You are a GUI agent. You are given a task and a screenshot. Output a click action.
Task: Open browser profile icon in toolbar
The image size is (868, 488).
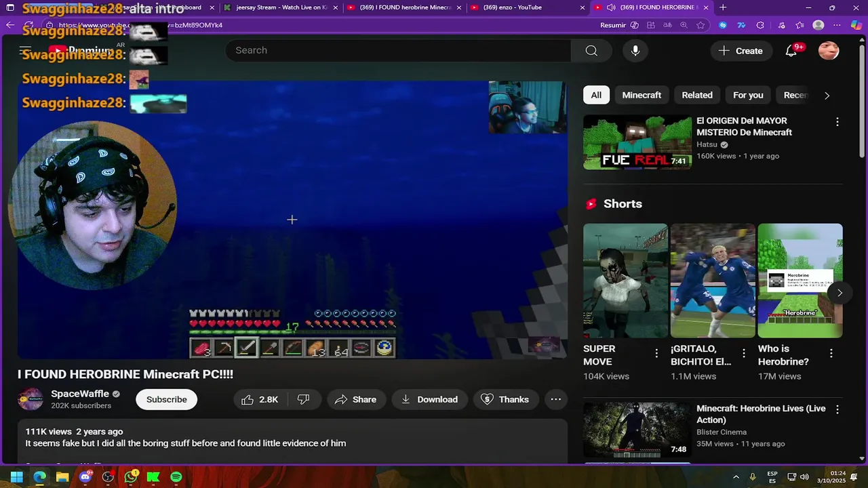click(x=818, y=25)
